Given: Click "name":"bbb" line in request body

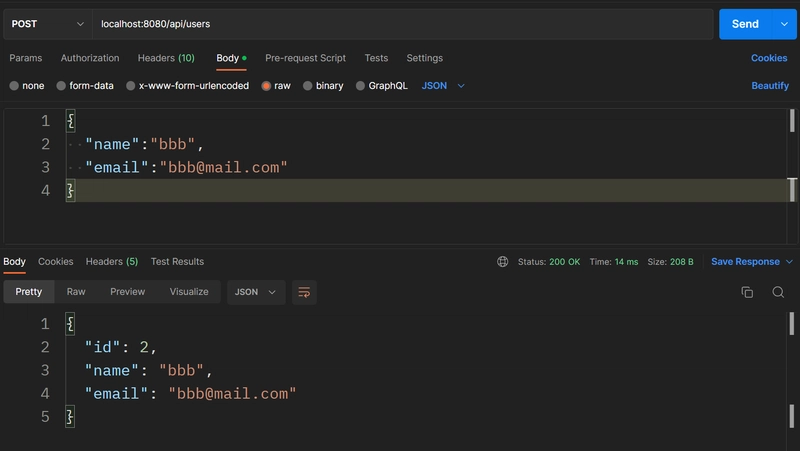Looking at the screenshot, I should 144,144.
